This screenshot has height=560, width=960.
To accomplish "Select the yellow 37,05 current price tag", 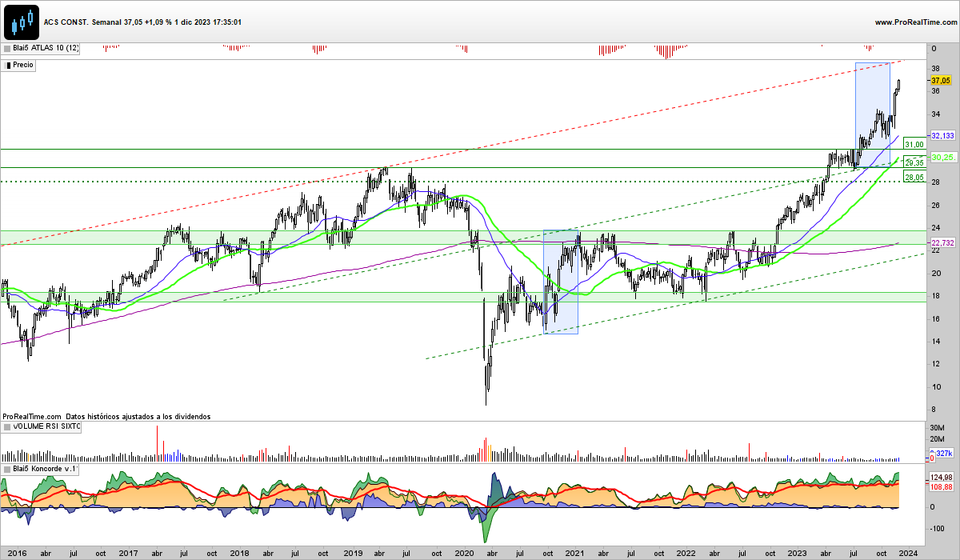I will pyautogui.click(x=941, y=80).
